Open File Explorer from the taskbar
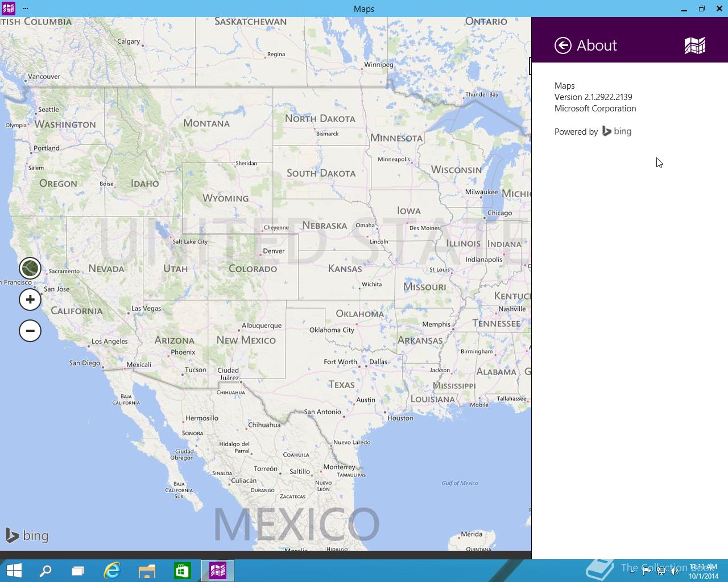The width and height of the screenshot is (728, 582). tap(147, 571)
